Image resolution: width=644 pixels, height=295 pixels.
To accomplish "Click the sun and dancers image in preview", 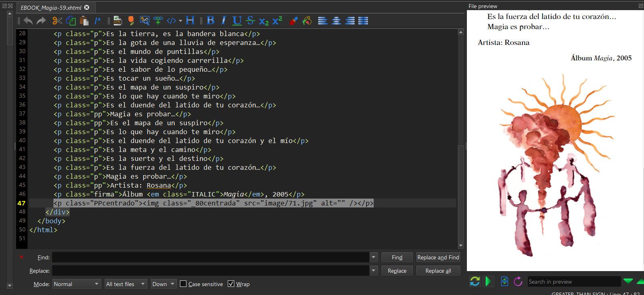I will point(556,165).
